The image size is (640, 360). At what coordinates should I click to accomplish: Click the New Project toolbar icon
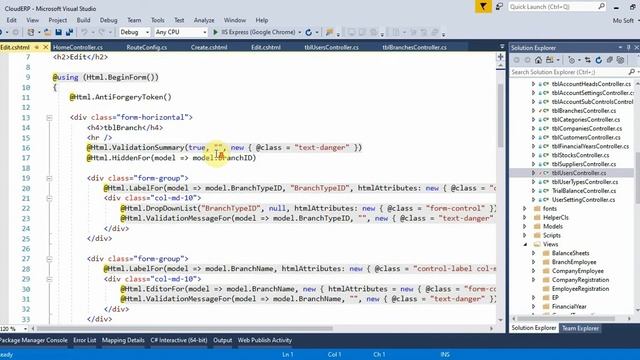(x=31, y=32)
